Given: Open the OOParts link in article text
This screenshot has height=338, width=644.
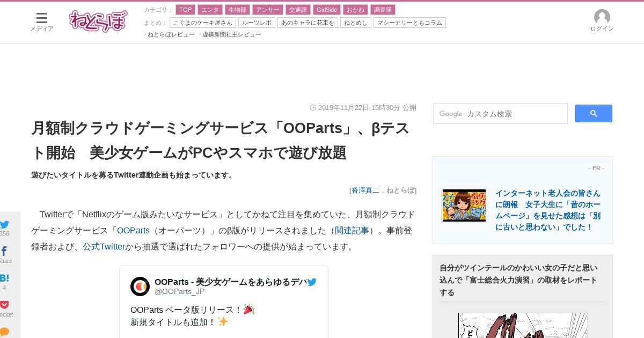Looking at the screenshot, I should coord(133,230).
